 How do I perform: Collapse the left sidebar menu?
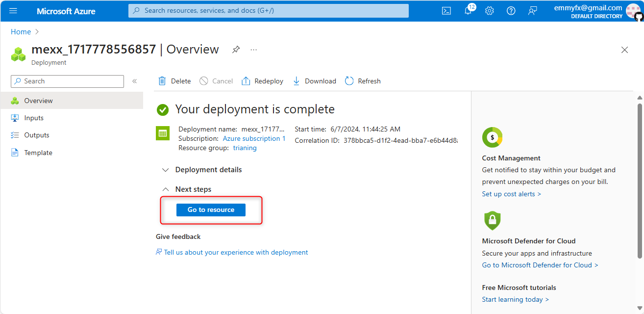134,81
